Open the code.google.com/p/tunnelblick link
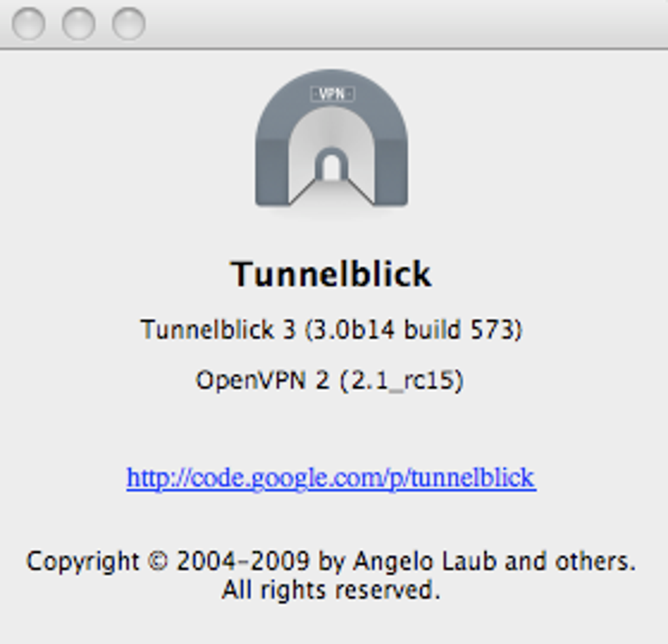Screen dimensions: 668x644 click(x=331, y=478)
